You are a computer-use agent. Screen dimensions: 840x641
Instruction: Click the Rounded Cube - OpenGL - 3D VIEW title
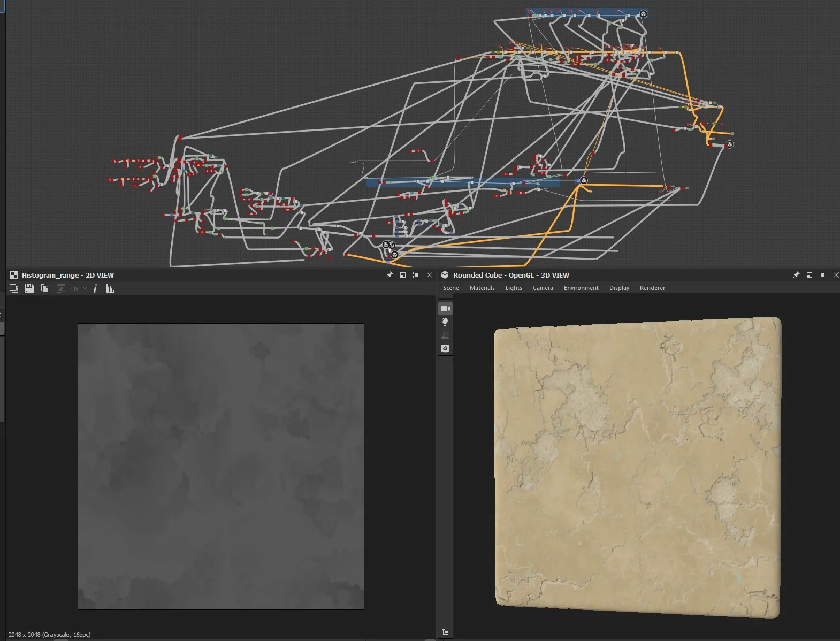(511, 275)
